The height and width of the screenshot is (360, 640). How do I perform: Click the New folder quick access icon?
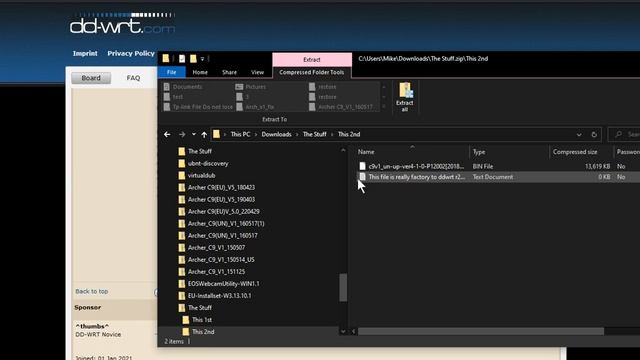coord(193,59)
